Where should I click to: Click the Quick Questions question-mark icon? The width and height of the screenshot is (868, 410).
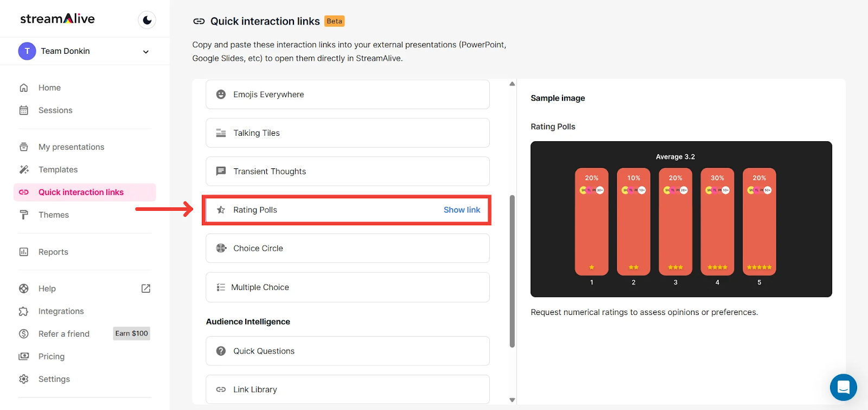coord(221,351)
